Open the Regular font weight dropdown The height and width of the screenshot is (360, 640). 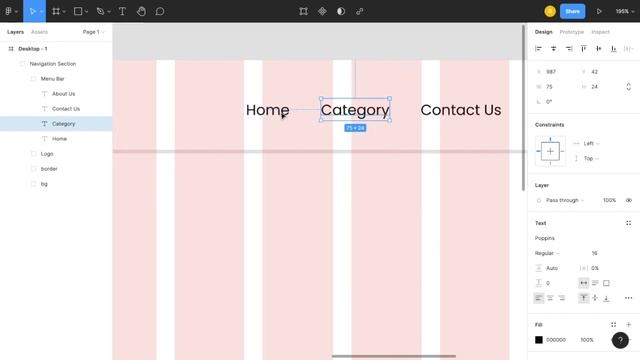pyautogui.click(x=547, y=253)
